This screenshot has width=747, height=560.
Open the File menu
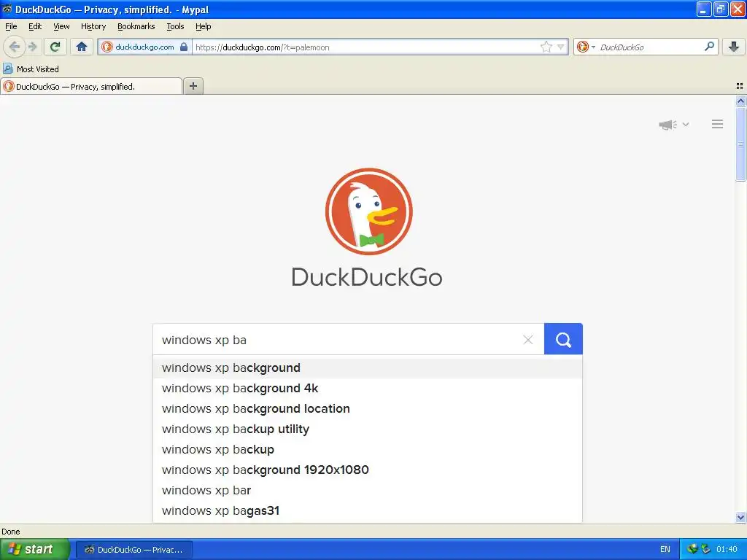click(11, 26)
